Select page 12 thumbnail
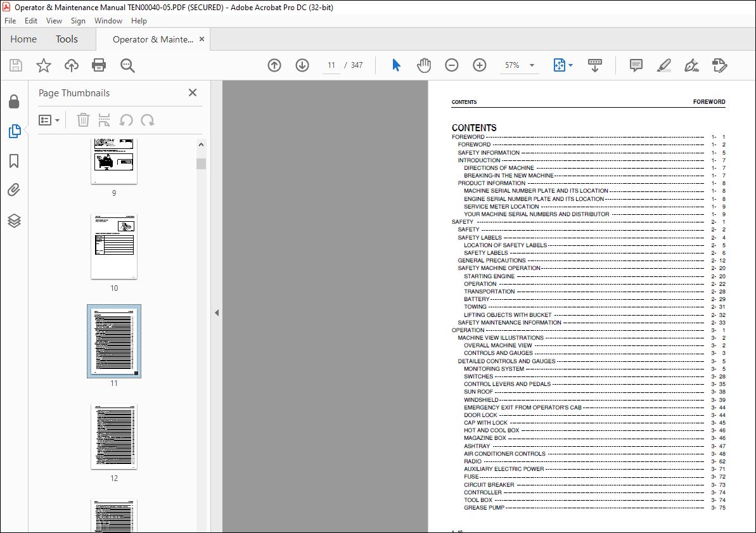 coord(114,437)
